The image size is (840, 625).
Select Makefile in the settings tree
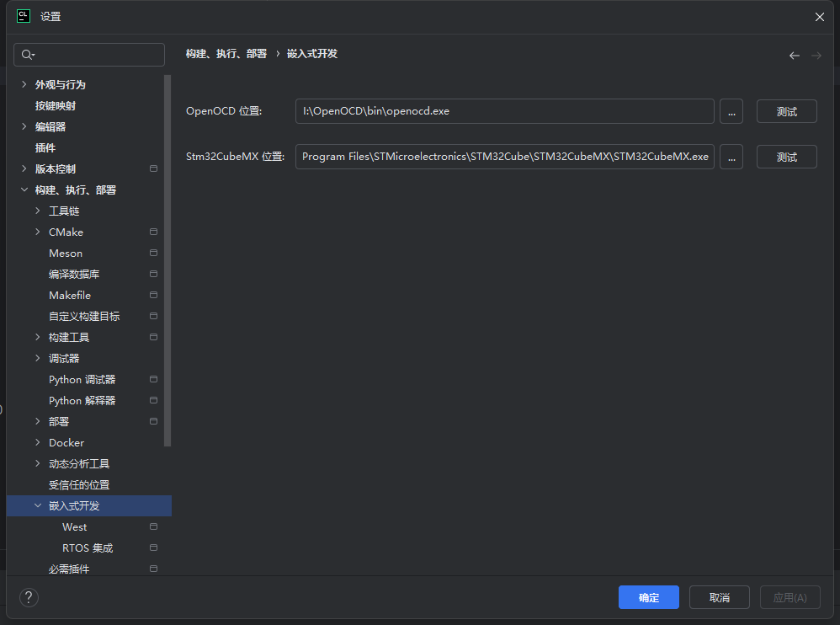pyautogui.click(x=70, y=296)
